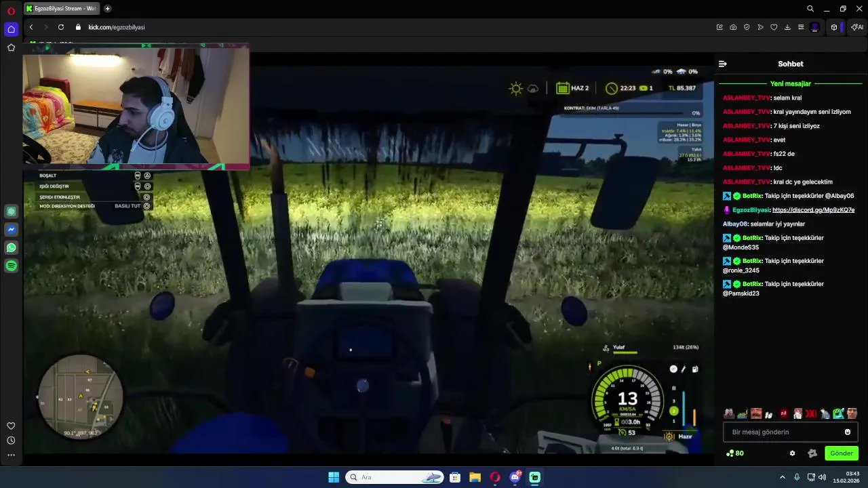Open sidebar three-dots setup menu

click(11, 455)
